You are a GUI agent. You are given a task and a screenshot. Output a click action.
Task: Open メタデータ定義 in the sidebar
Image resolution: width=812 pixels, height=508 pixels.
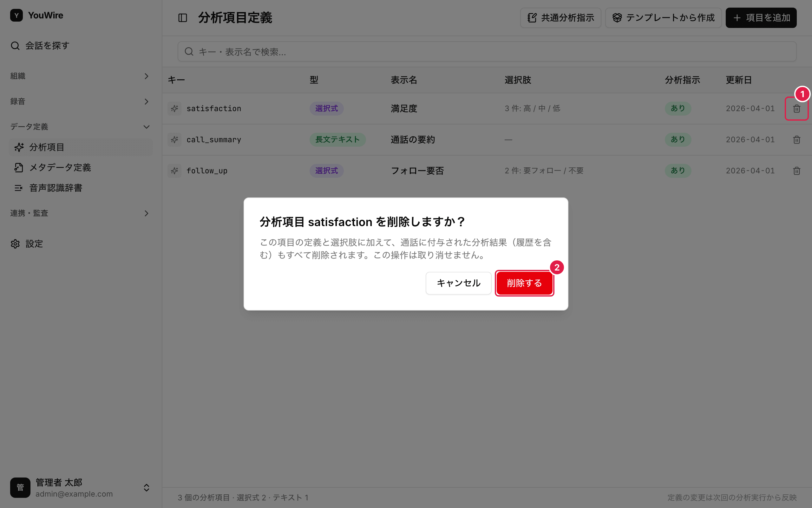click(81, 167)
